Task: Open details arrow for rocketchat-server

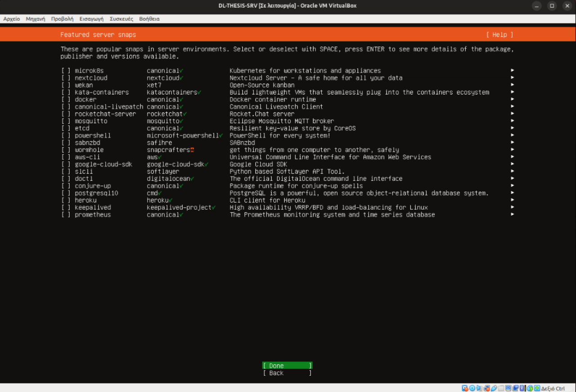Action: (512, 113)
